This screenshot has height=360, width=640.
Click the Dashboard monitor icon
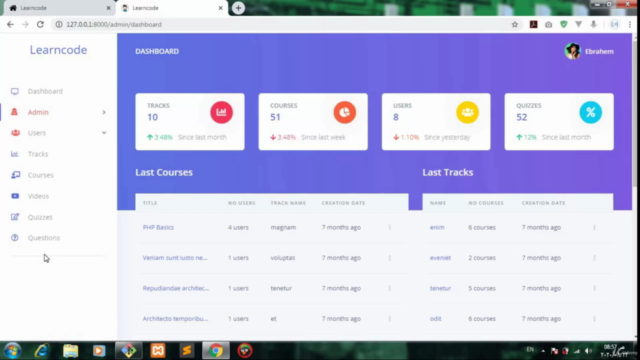coord(15,91)
